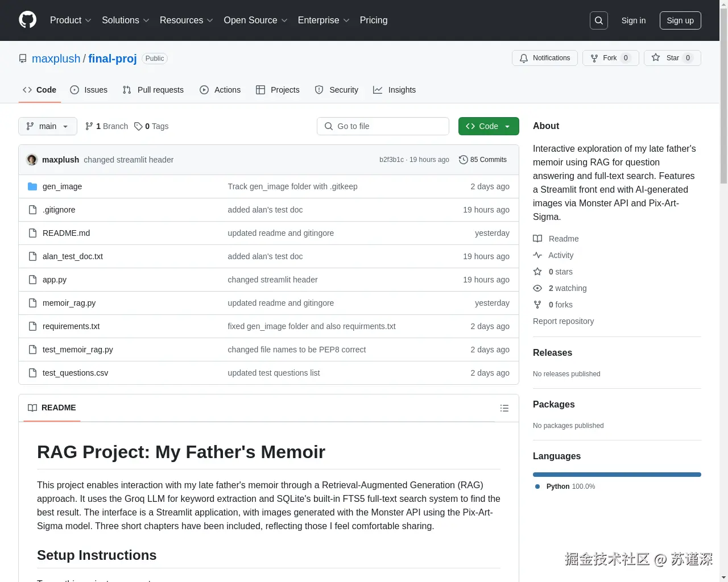Screen dimensions: 728x582
Task: Star the final-proj repository
Action: tap(672, 58)
